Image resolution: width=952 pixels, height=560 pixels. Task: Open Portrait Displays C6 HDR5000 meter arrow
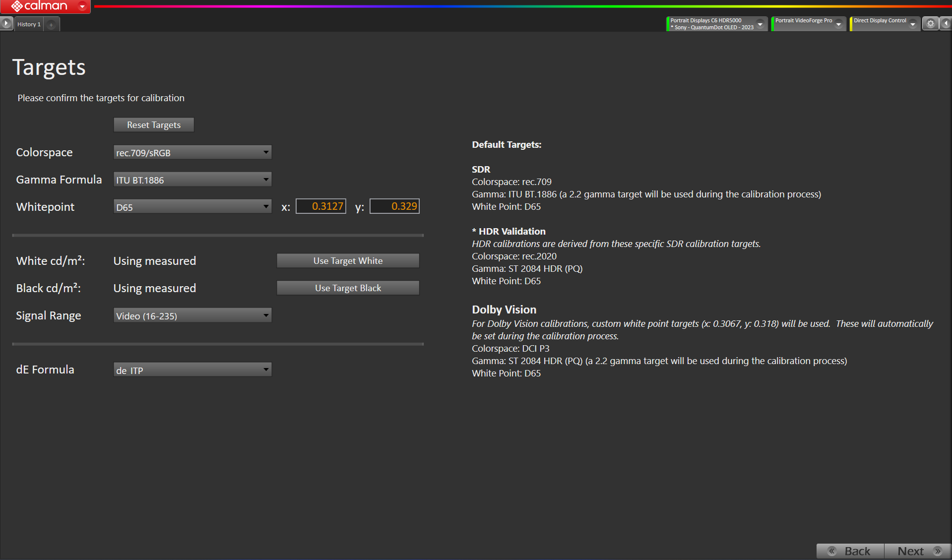760,24
